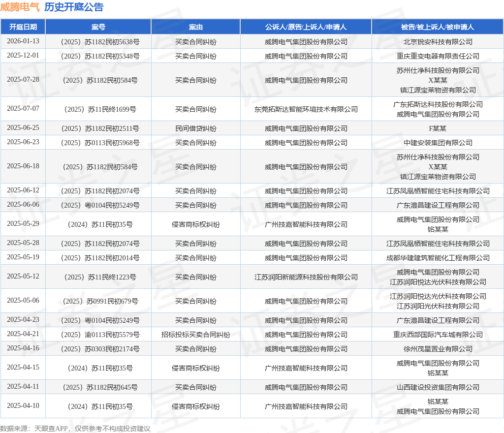Viewport: 504px width, 433px height.
Task: Click the 公诉人/原告/上诉人/申请人 column header
Action: (x=306, y=27)
